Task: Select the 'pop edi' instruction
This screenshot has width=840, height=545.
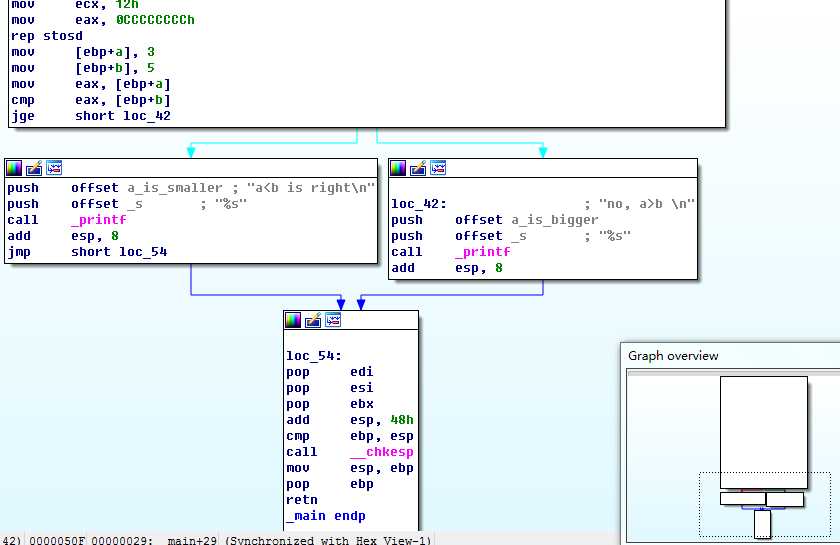Action: [x=330, y=372]
